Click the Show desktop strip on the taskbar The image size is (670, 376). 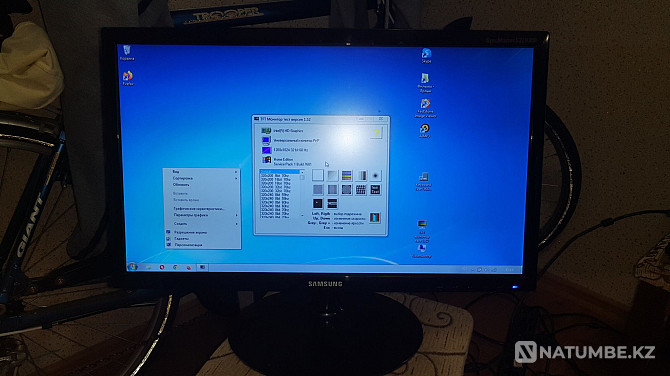click(x=520, y=270)
